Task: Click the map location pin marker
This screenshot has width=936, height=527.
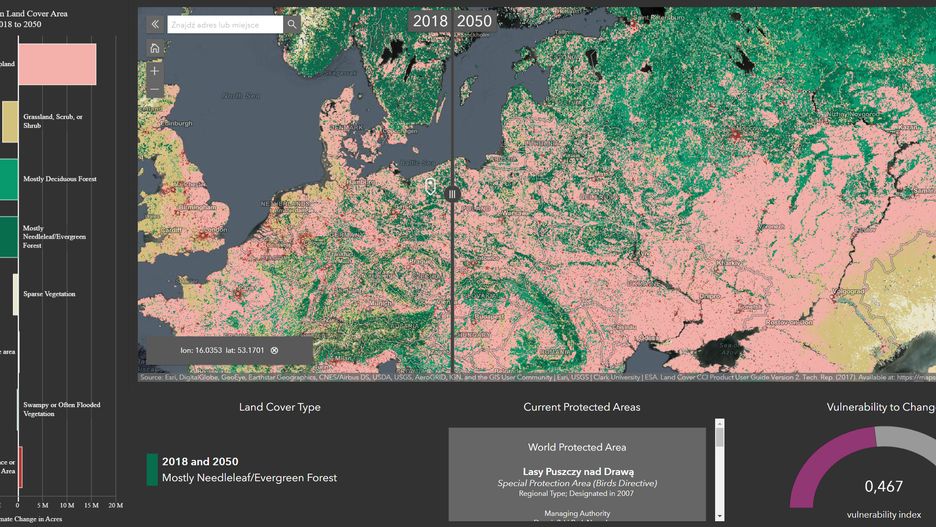Action: (x=430, y=186)
